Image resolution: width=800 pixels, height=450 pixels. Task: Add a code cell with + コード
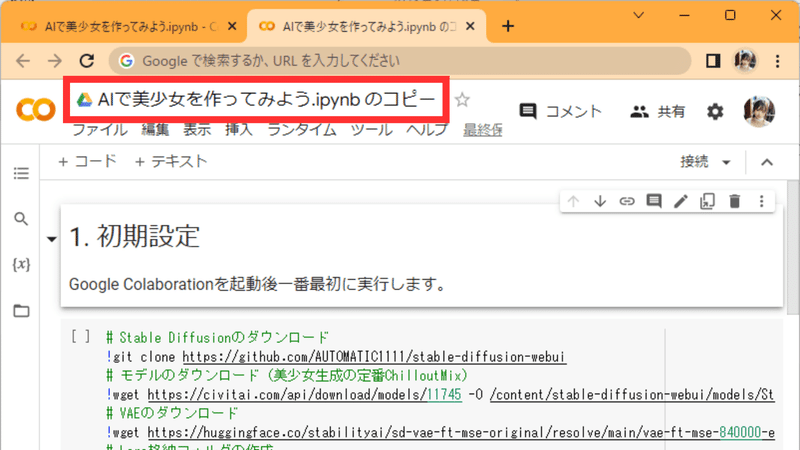(x=87, y=162)
